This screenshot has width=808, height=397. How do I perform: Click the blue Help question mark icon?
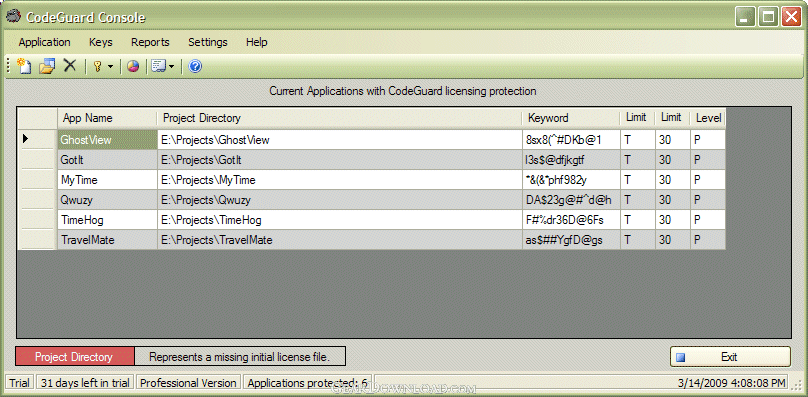pyautogui.click(x=195, y=66)
